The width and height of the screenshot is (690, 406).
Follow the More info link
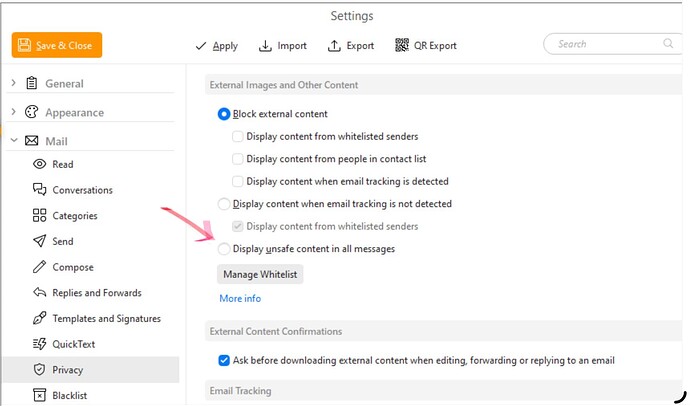click(240, 298)
